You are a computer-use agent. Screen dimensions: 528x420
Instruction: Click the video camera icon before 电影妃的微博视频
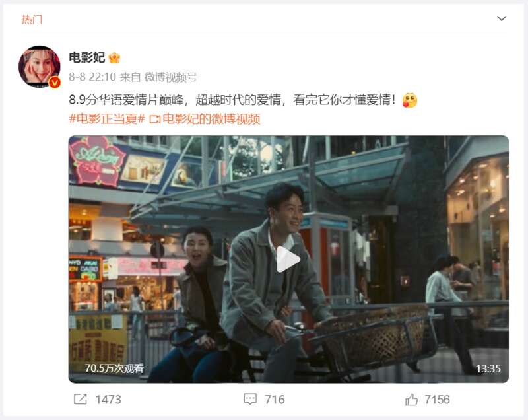(155, 120)
